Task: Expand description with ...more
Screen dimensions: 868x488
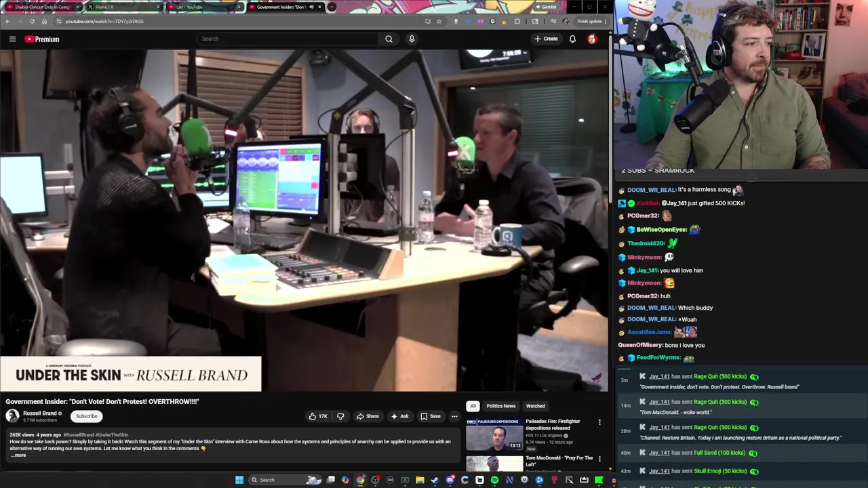Action: click(x=18, y=455)
